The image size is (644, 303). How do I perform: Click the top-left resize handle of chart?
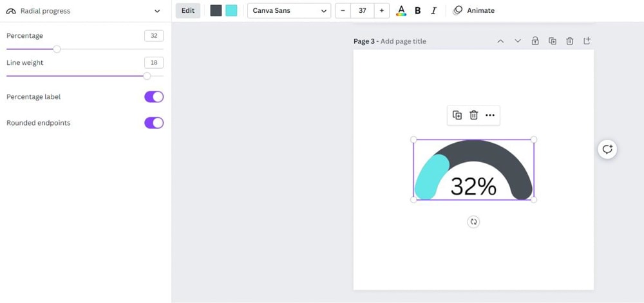(413, 140)
